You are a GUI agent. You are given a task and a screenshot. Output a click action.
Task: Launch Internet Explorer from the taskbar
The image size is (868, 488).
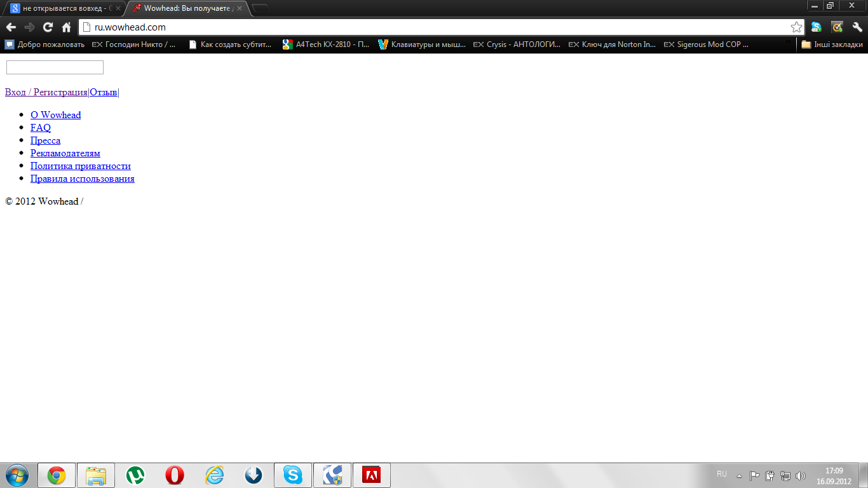pyautogui.click(x=214, y=475)
